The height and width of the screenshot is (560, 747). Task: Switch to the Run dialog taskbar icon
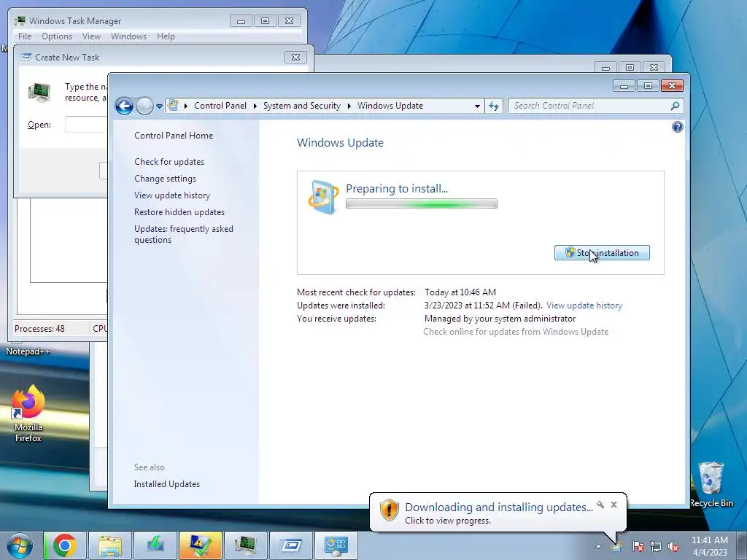290,545
